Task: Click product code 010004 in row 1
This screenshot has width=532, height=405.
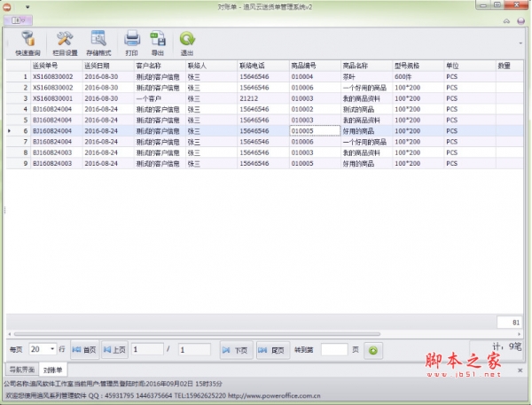Action: click(x=315, y=77)
